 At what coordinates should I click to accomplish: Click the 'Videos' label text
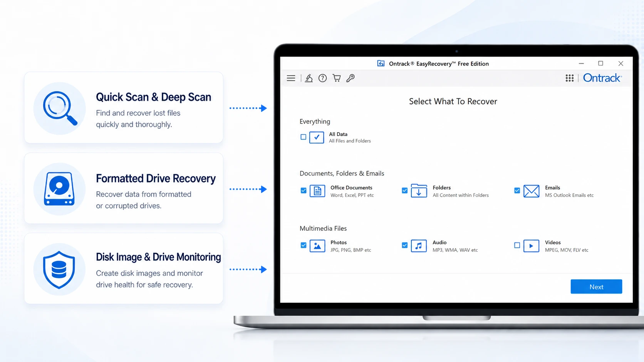[553, 242]
